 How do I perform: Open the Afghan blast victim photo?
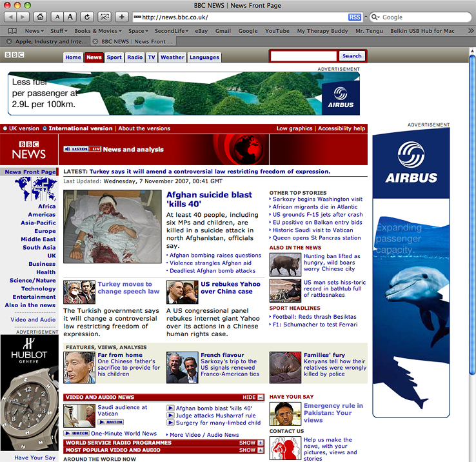pyautogui.click(x=112, y=226)
